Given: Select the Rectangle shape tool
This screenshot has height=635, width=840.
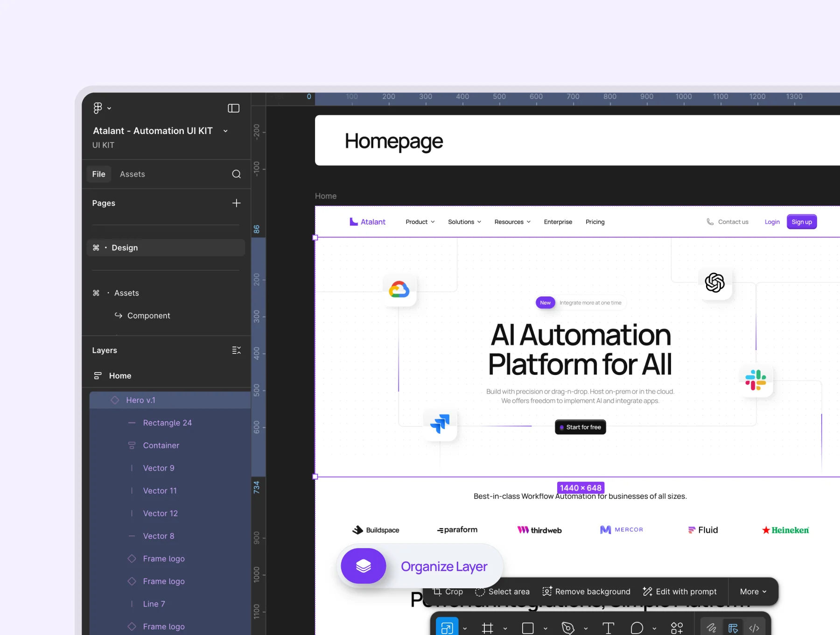Looking at the screenshot, I should 528,628.
